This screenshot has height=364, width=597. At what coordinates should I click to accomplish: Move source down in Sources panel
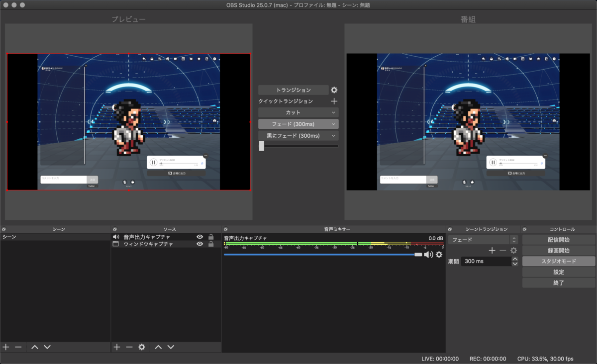[x=171, y=347]
